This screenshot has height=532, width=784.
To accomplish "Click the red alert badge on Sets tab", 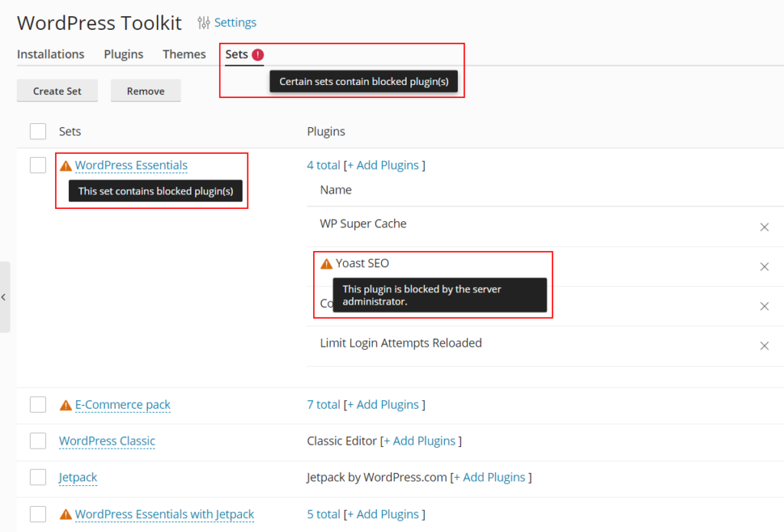I will (258, 54).
